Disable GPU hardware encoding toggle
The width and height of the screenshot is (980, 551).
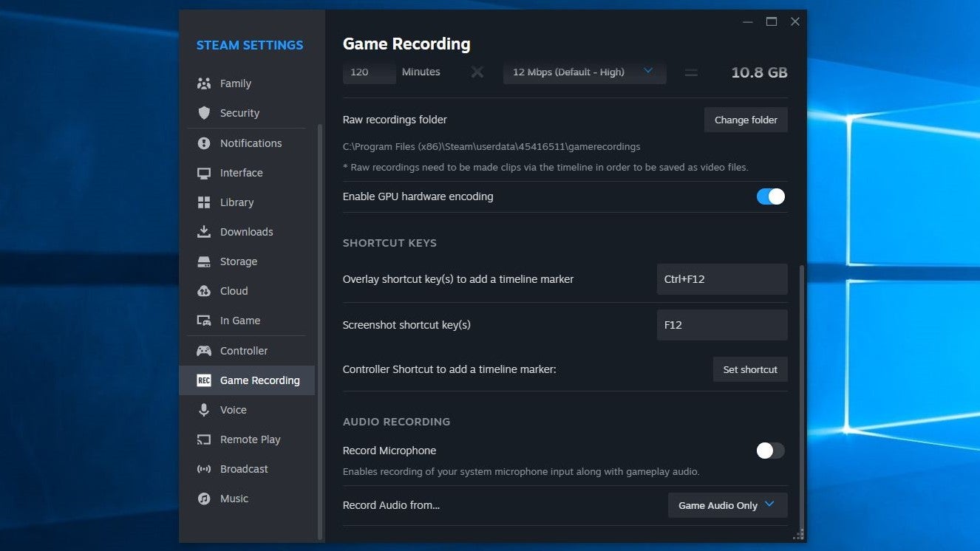click(x=770, y=196)
